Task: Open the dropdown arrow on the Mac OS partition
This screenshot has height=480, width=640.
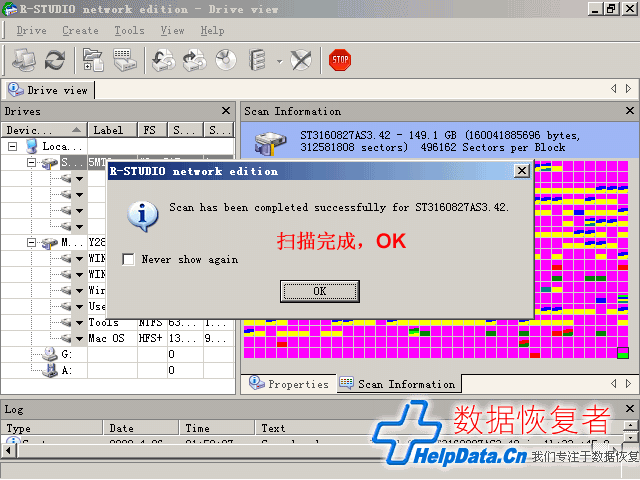Action: [x=79, y=339]
